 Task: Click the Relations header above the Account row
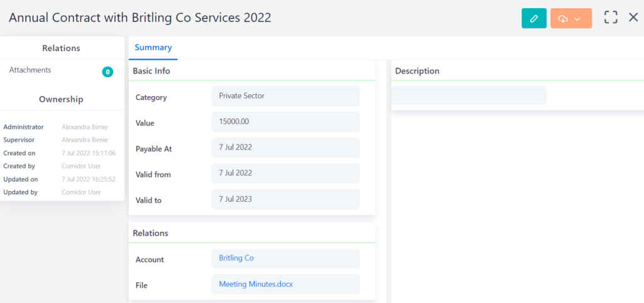pyautogui.click(x=151, y=233)
